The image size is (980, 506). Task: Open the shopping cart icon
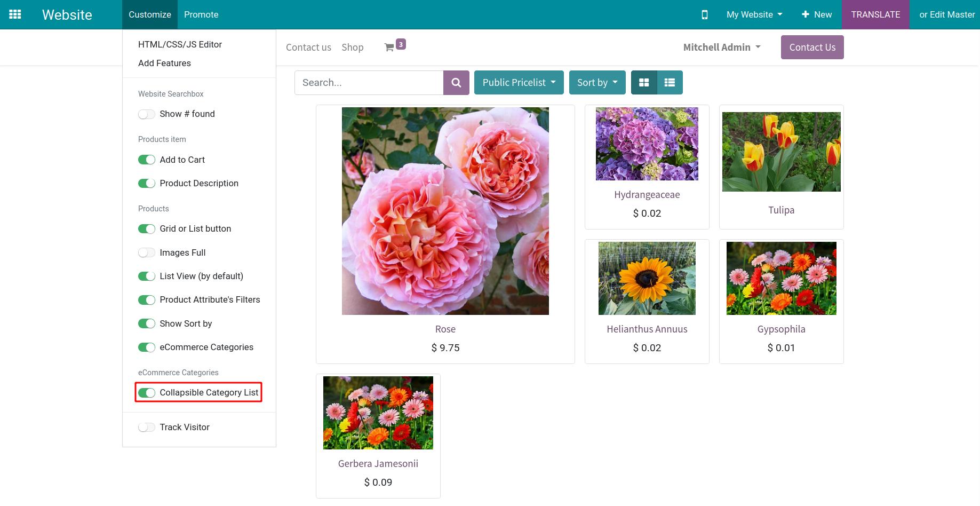(389, 48)
